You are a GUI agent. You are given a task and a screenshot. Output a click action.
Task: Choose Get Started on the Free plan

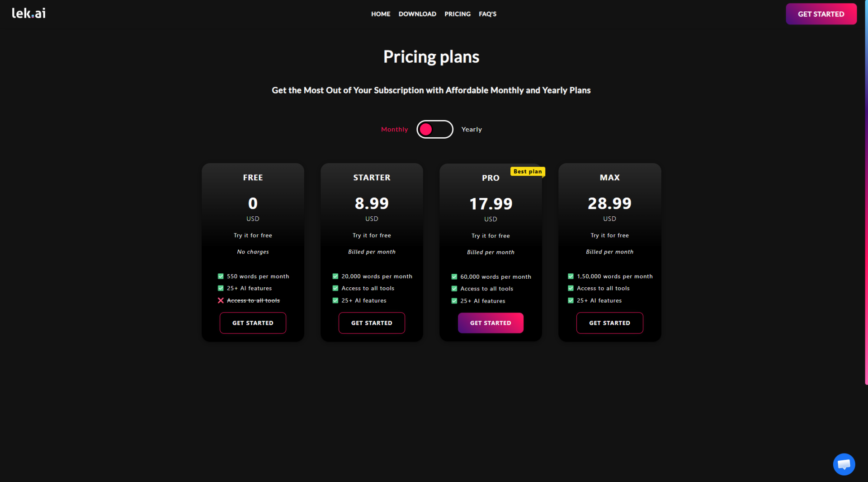pyautogui.click(x=253, y=323)
